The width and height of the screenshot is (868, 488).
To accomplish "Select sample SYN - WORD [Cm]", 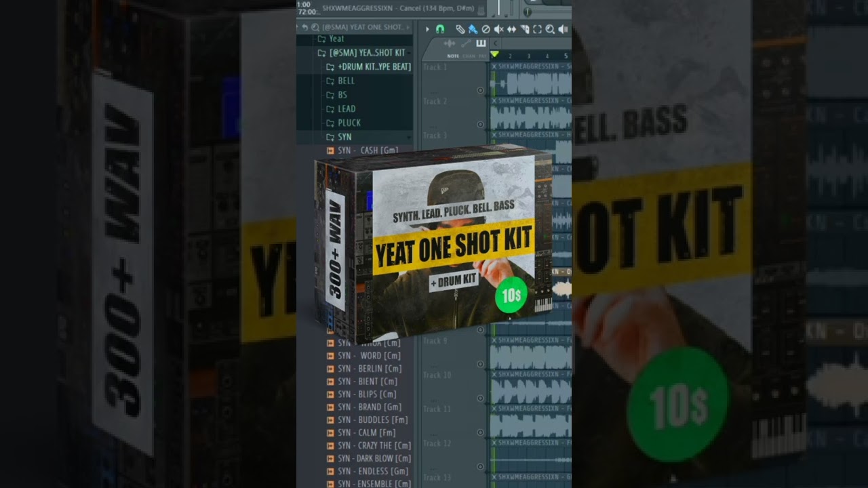I will 363,356.
